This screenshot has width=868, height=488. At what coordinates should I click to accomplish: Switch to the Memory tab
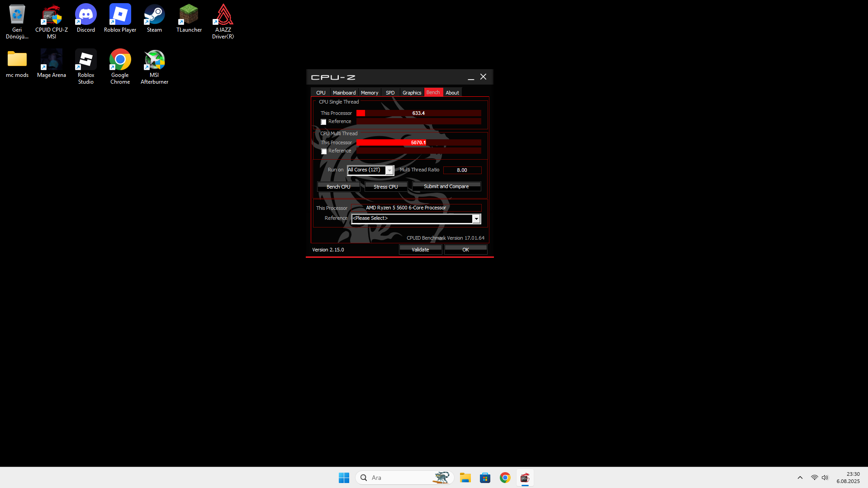[370, 93]
